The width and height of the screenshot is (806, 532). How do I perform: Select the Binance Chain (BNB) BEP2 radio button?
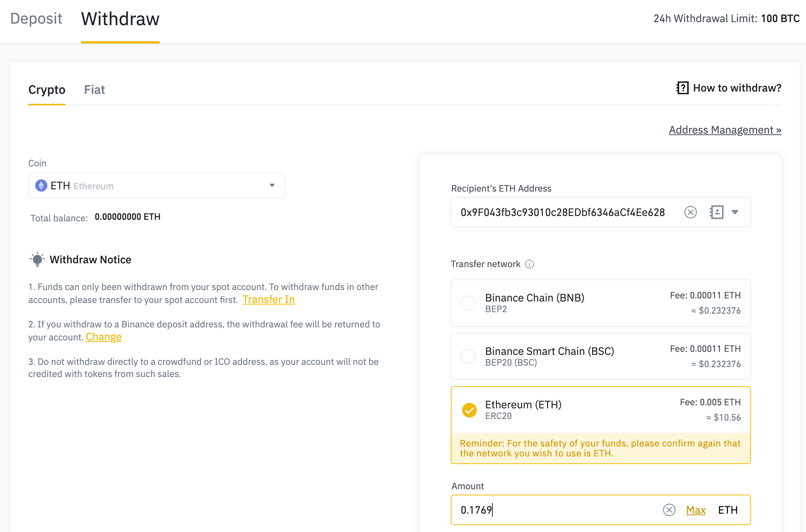click(468, 303)
